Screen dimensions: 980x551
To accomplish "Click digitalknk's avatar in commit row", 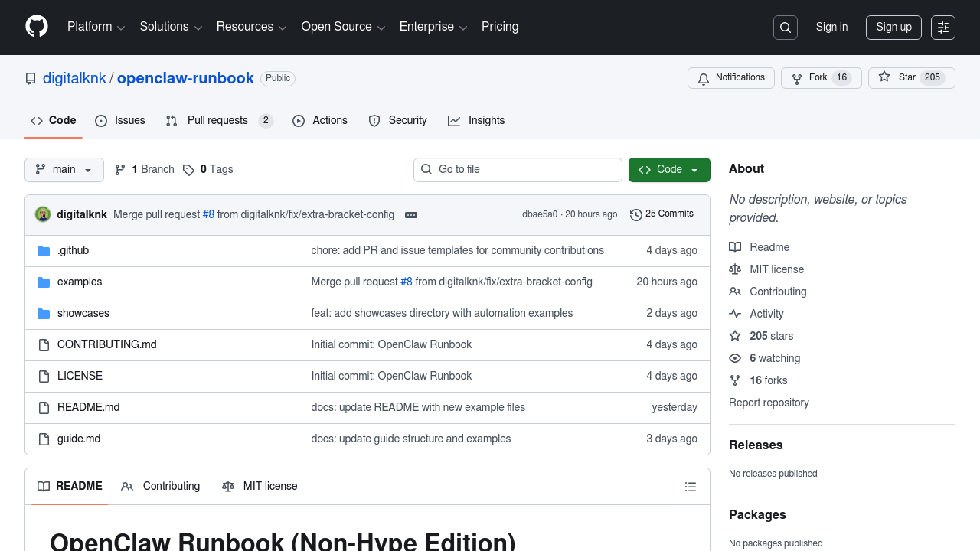I will coord(43,214).
